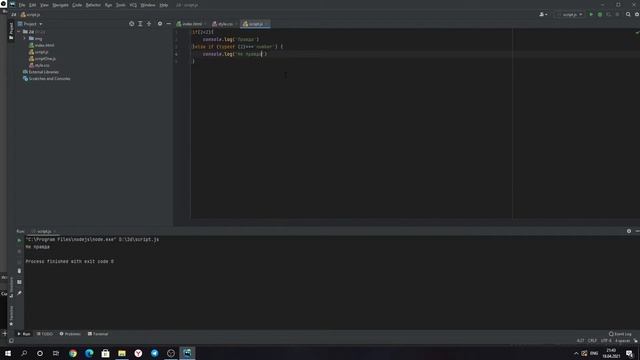Toggle the Run tool window button
The width and height of the screenshot is (640, 360).
click(24, 334)
